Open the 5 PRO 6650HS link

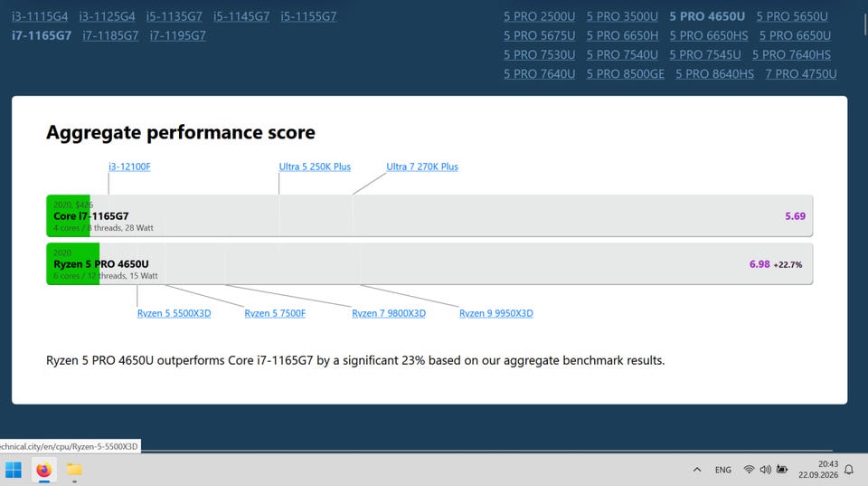(709, 35)
